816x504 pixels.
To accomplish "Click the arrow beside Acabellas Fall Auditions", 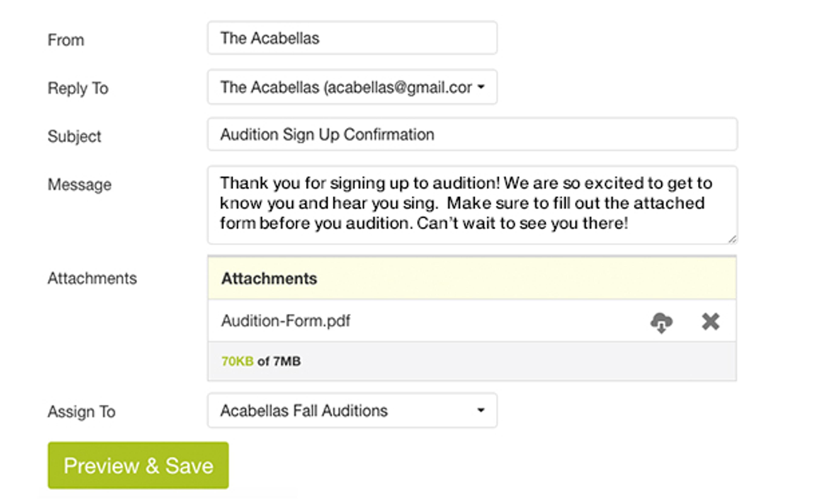I will click(480, 410).
